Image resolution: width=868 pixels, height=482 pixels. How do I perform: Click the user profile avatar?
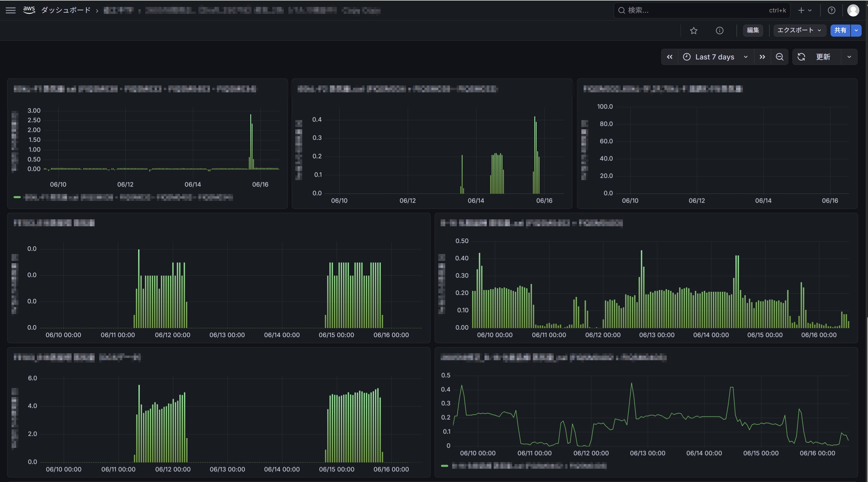[x=853, y=10]
